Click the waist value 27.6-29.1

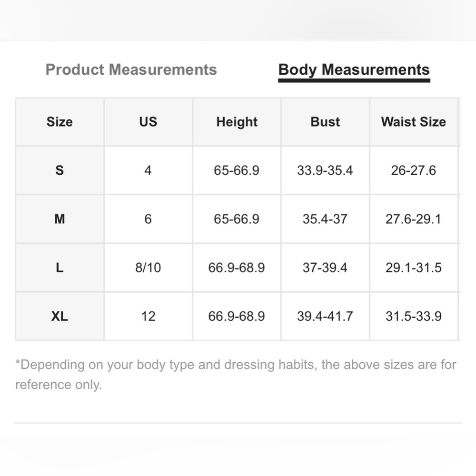(413, 219)
